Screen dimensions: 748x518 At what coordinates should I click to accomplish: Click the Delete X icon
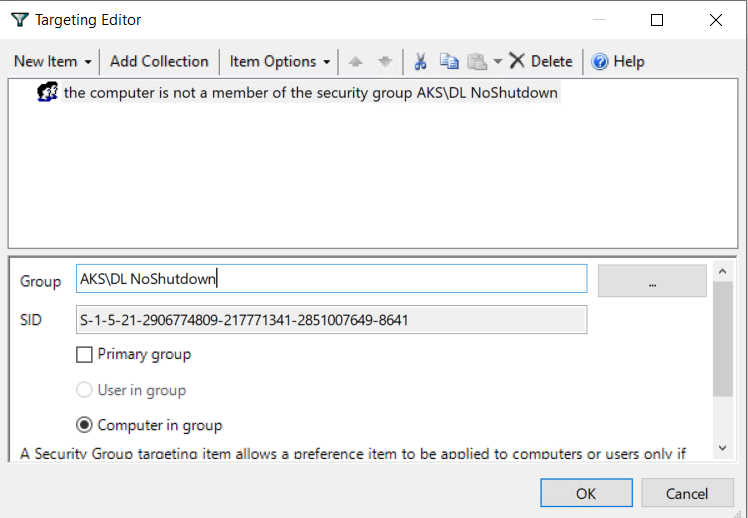click(517, 61)
